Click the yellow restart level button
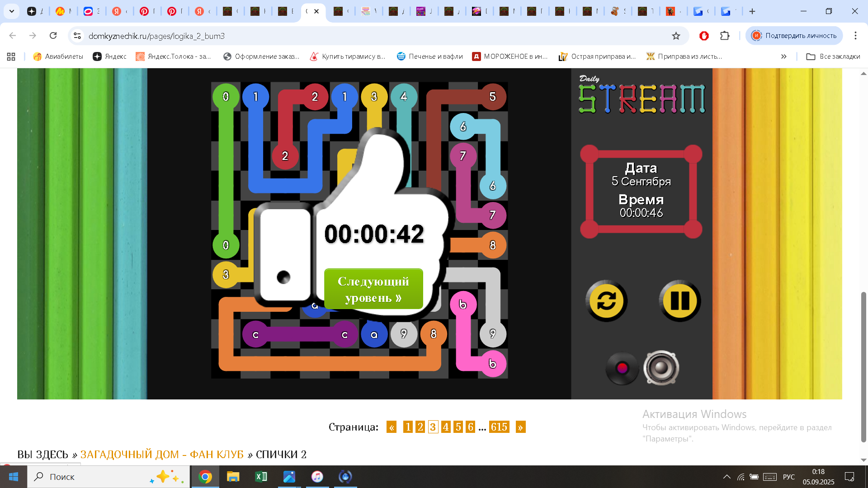Viewport: 868px width, 488px height. pyautogui.click(x=606, y=301)
